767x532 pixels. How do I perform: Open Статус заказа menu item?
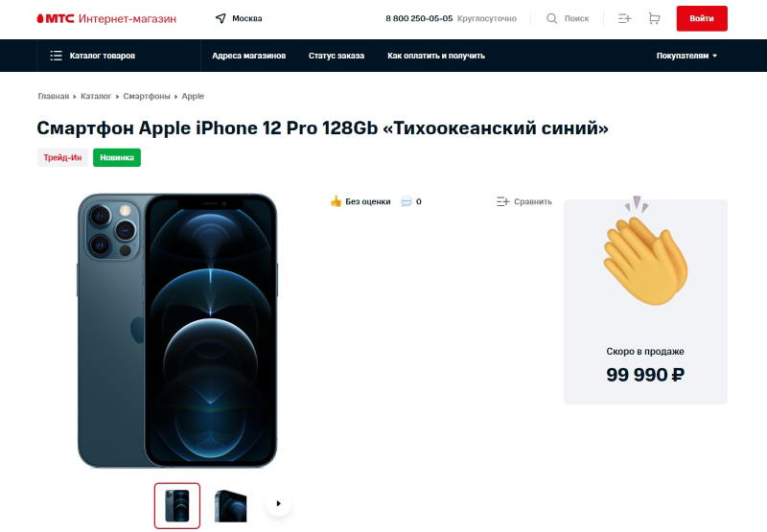[337, 56]
